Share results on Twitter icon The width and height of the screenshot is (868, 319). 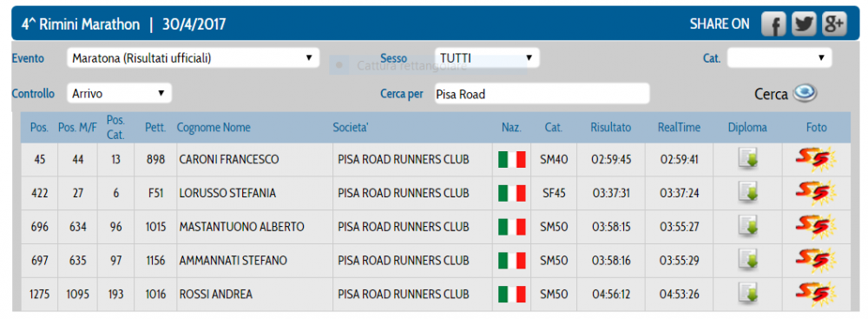pyautogui.click(x=804, y=23)
